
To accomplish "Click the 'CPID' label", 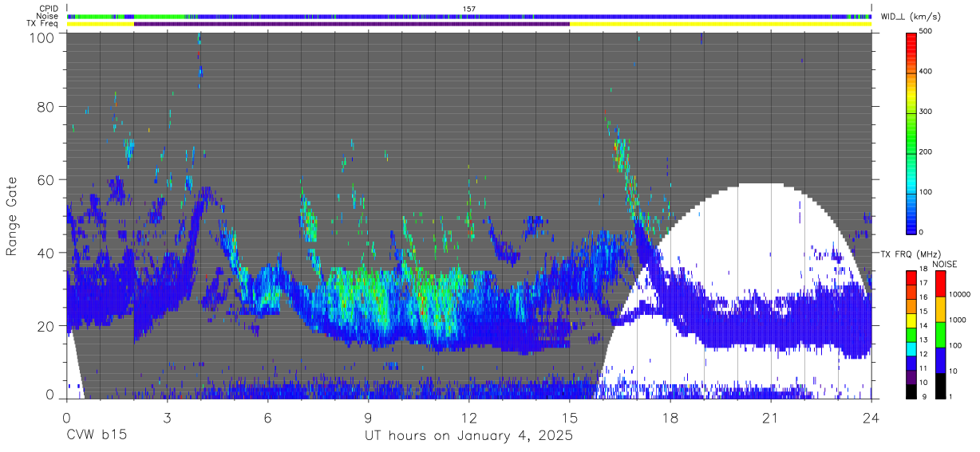I will coord(49,8).
